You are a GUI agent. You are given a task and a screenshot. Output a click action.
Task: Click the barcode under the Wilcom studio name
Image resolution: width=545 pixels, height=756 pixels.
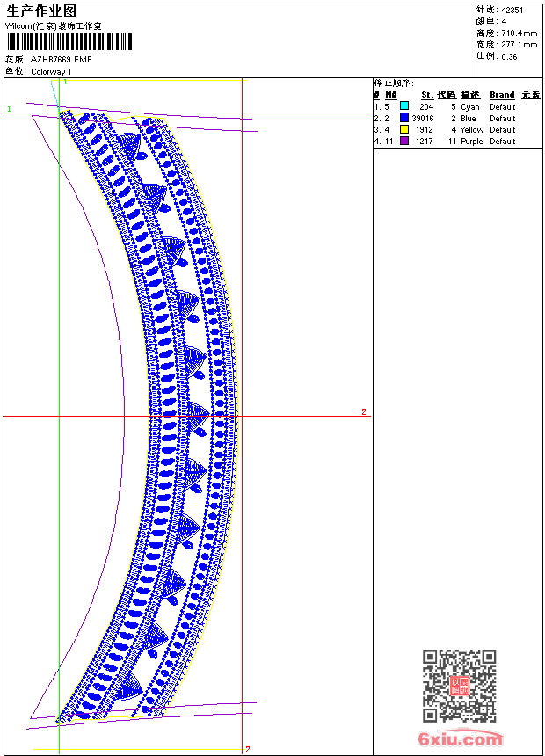tap(69, 41)
